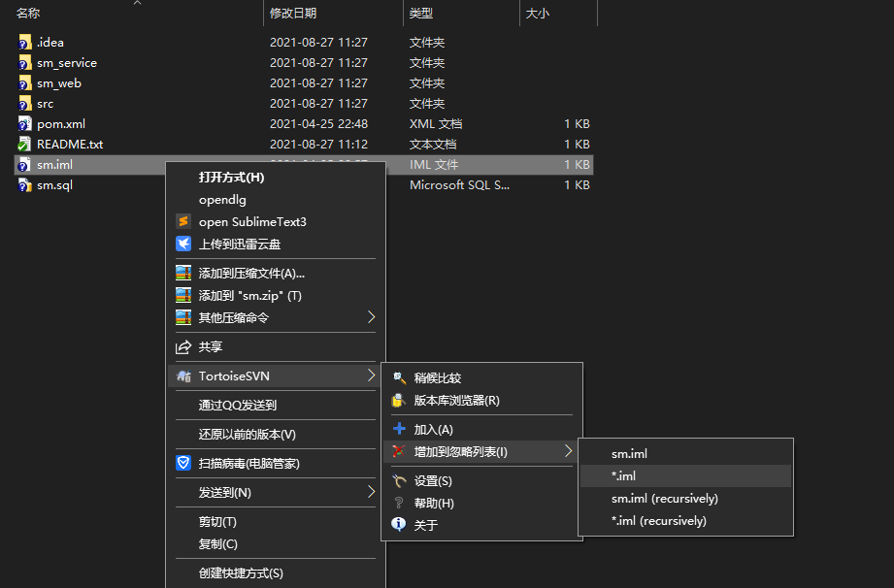This screenshot has width=894, height=588.
Task: Click the archive icon beside 添加到 "sm.zip"
Action: coord(183,295)
